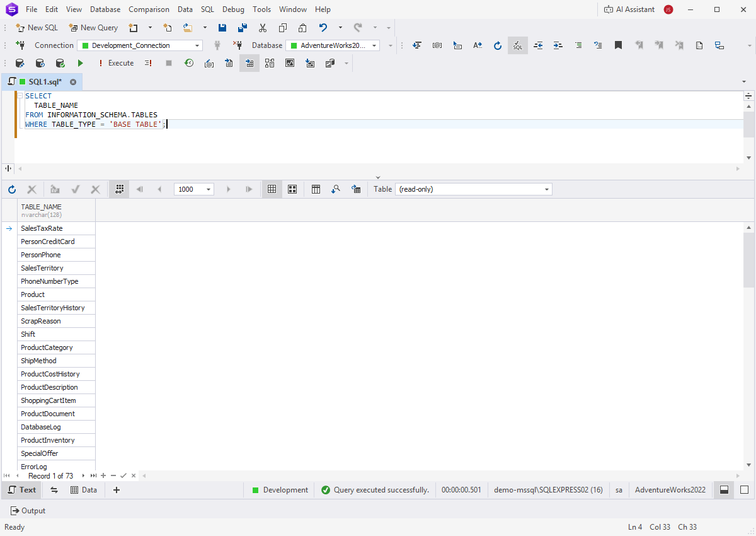Click the column chooser icon in grid toolbar
Screen dimensions: 756x536
pyautogui.click(x=316, y=189)
